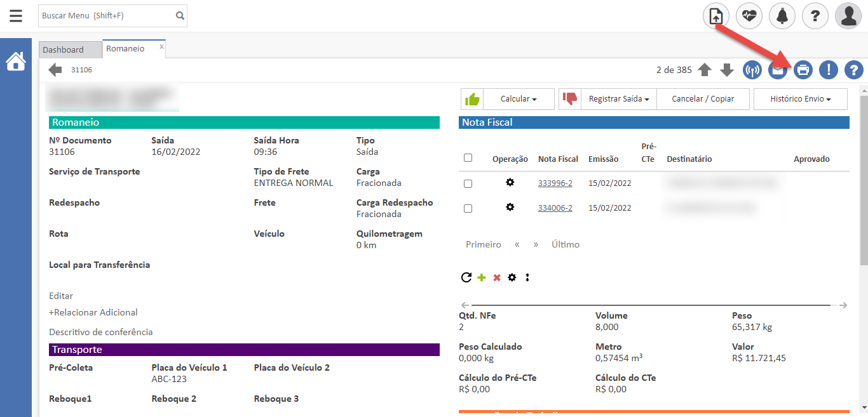Screen dimensions: 868x417
Task: Click the Transporte section header
Action: (244, 350)
